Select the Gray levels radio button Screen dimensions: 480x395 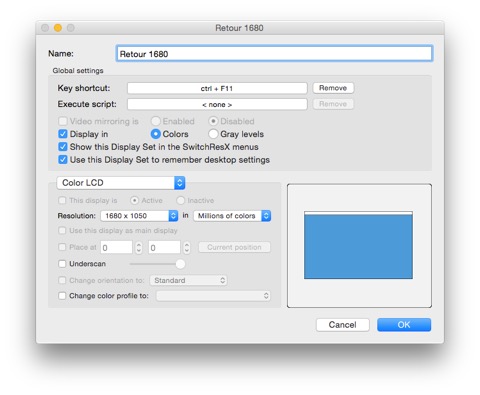pos(213,134)
